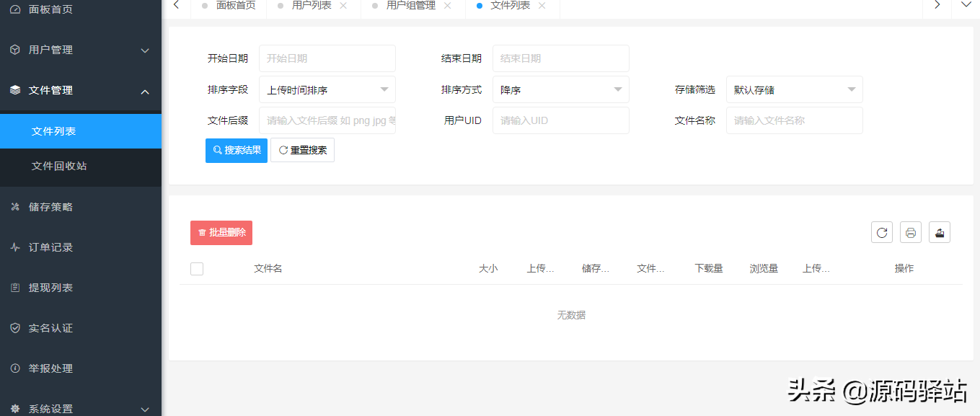Open the 存储筛选 dropdown

pyautogui.click(x=794, y=89)
